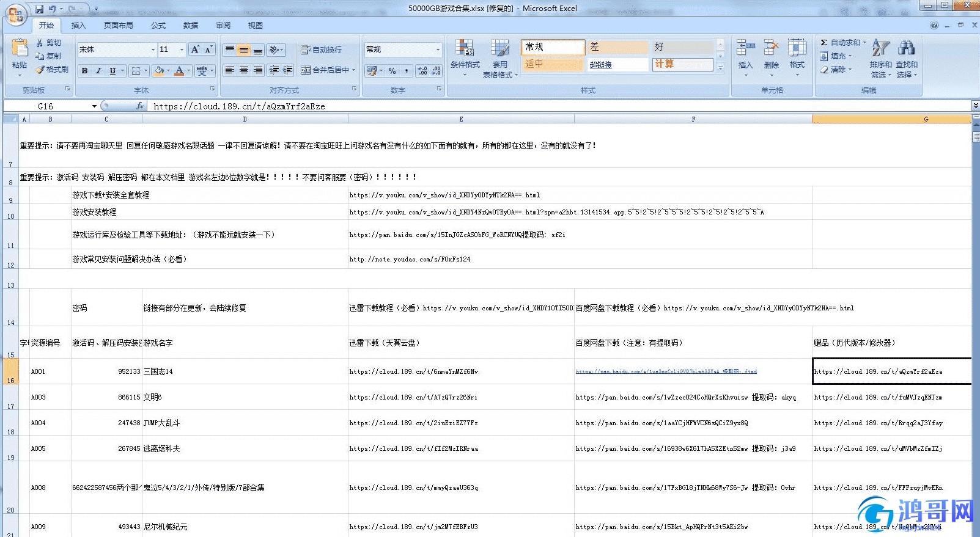Open the font size 11 dropdown
Image resolution: width=980 pixels, height=537 pixels.
(182, 49)
